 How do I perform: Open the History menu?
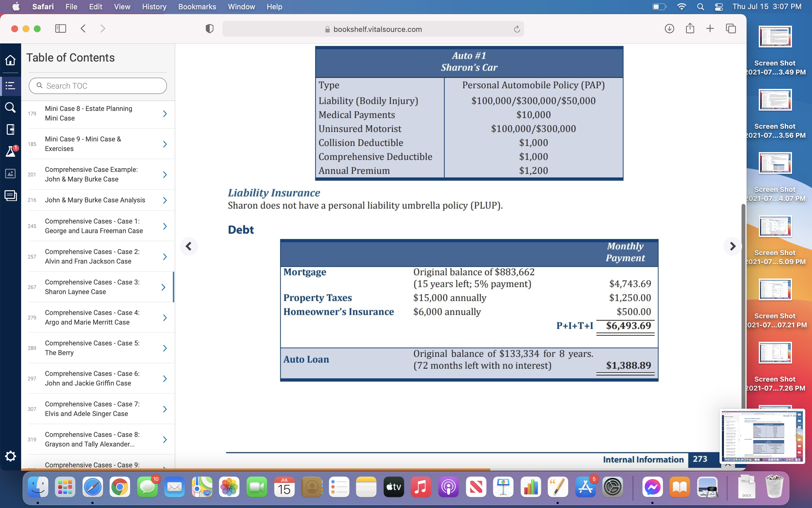[x=154, y=7]
